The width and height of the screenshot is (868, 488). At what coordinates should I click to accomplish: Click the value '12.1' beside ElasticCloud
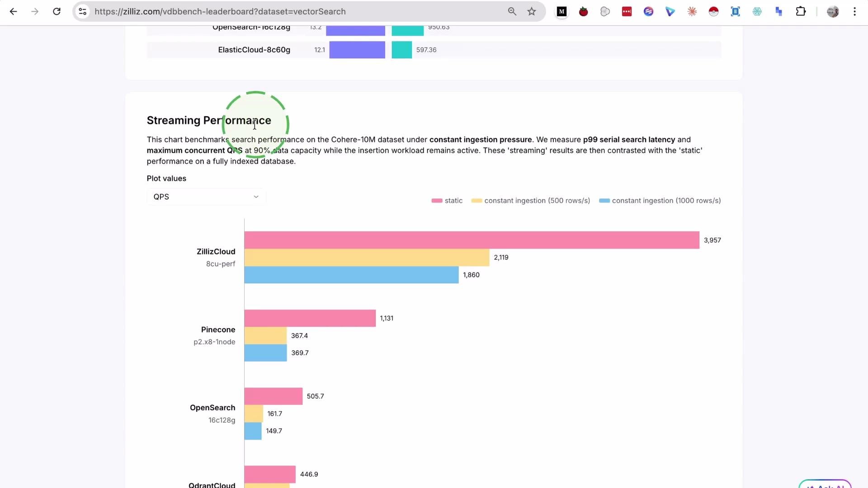tap(320, 50)
